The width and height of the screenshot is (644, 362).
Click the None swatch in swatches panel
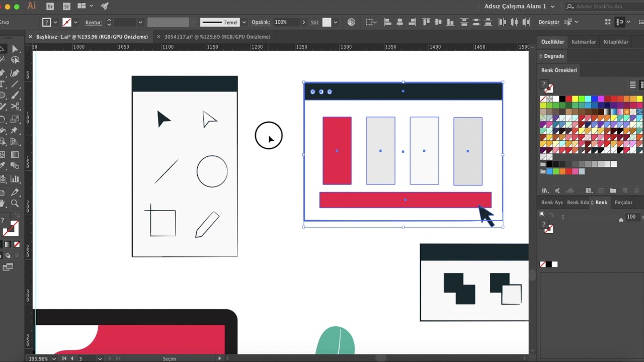(x=543, y=99)
